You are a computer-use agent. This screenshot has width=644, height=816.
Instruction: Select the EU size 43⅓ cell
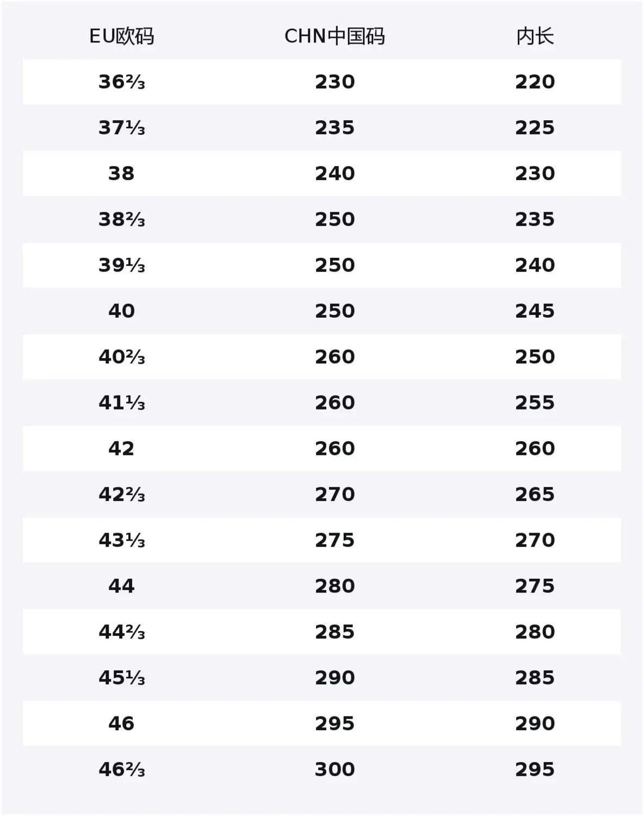coord(121,540)
